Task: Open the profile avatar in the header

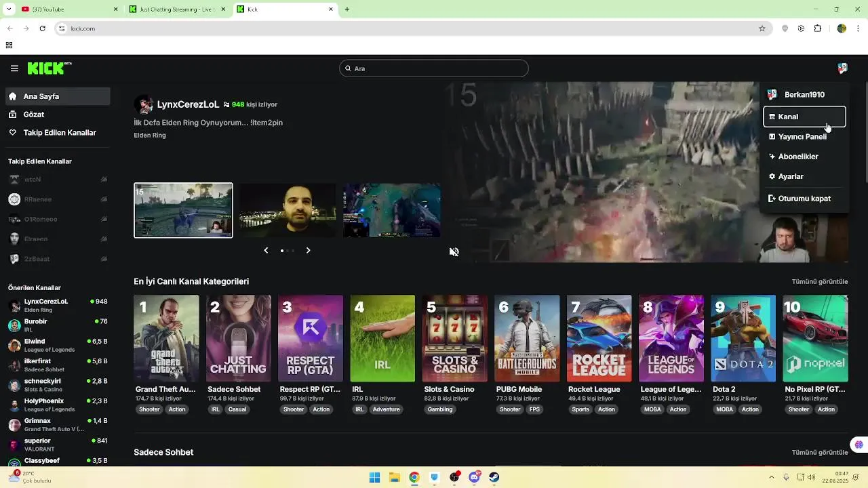Action: [x=842, y=68]
